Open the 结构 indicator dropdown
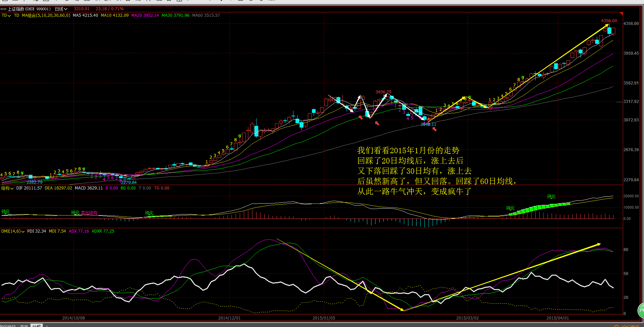This screenshot has height=327, width=644. pyautogui.click(x=7, y=188)
